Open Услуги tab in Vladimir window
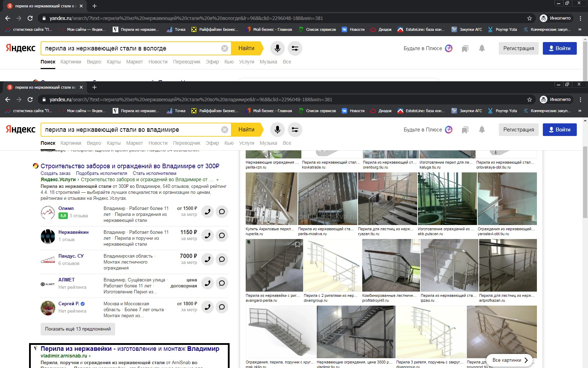Screen dimensions: 588x368 coord(246,143)
